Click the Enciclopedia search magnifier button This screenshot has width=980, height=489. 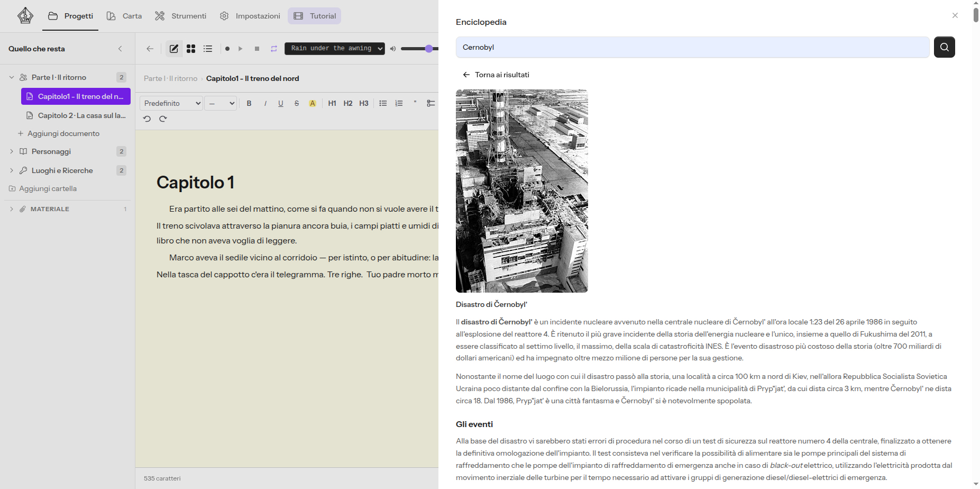945,47
